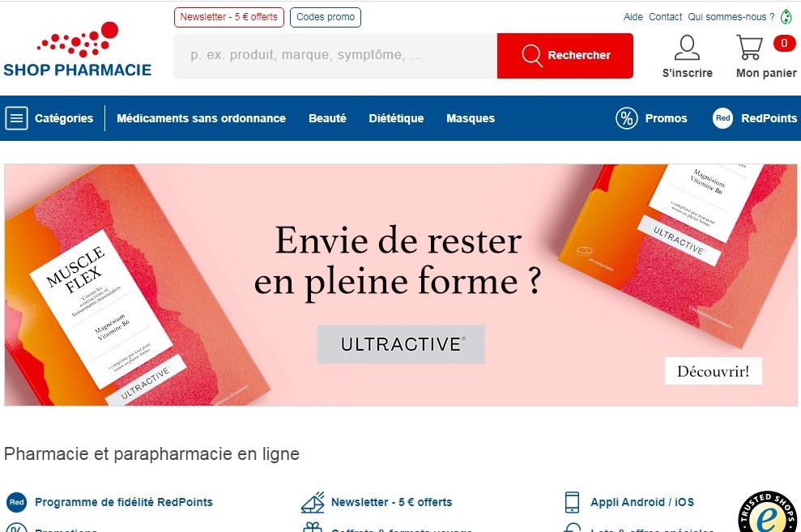Click the magnifier icon in Rechercher button
Viewport: 801px width, 532px height.
pos(532,55)
